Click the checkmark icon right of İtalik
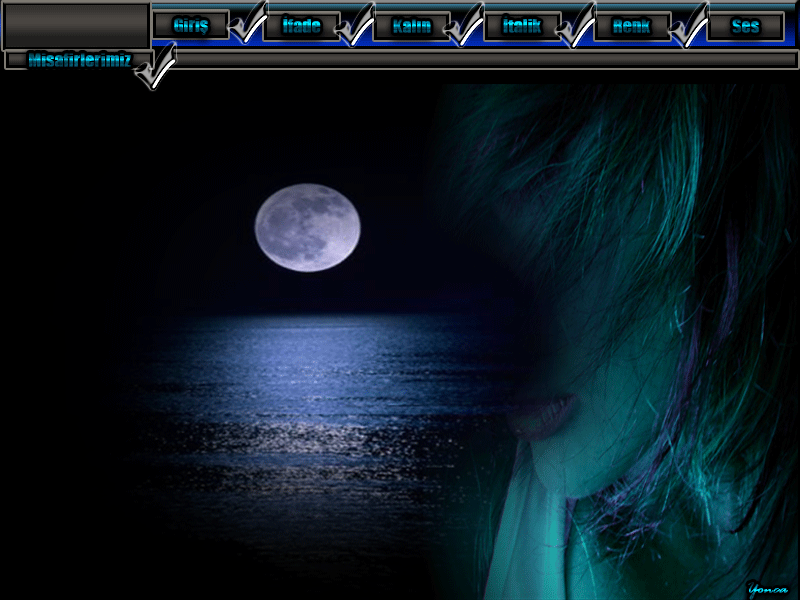 [577, 24]
